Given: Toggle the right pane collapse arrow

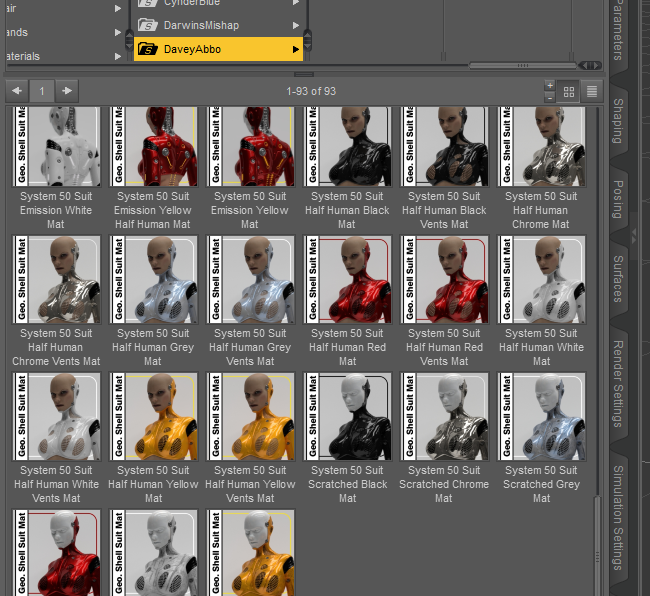Looking at the screenshot, I should click(633, 237).
